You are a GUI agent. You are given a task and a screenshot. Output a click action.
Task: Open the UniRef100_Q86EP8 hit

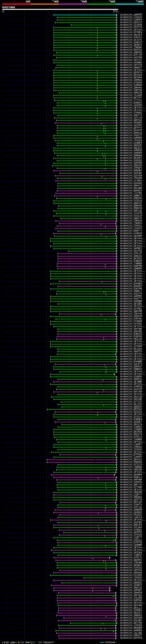tap(131, 593)
